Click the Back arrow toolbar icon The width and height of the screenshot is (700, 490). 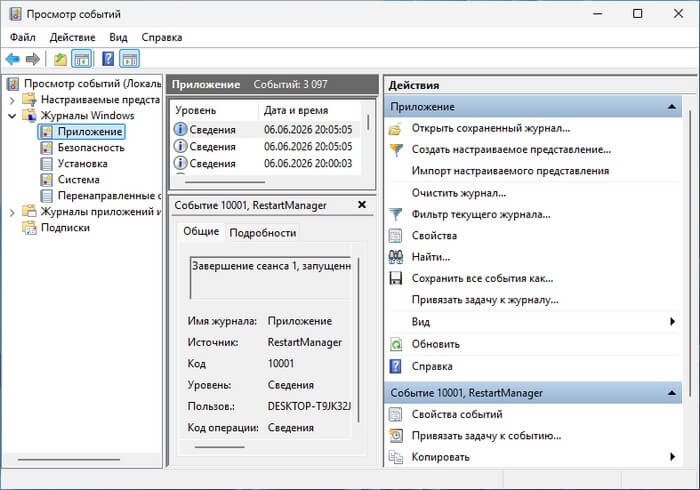13,59
